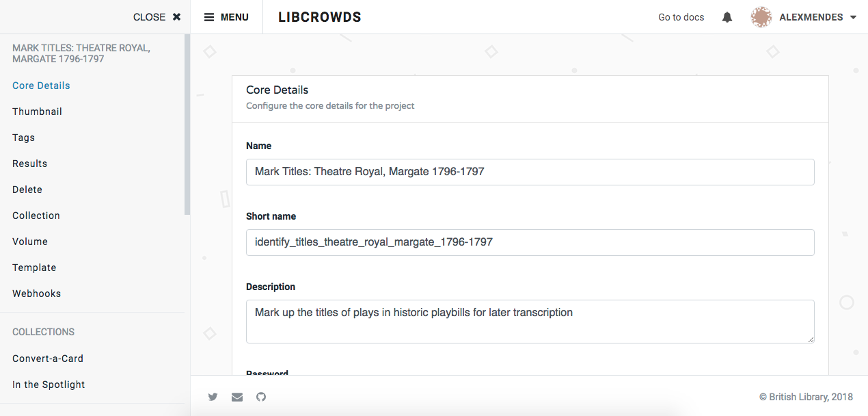This screenshot has width=868, height=416.
Task: Close the project settings sidebar
Action: pos(157,16)
